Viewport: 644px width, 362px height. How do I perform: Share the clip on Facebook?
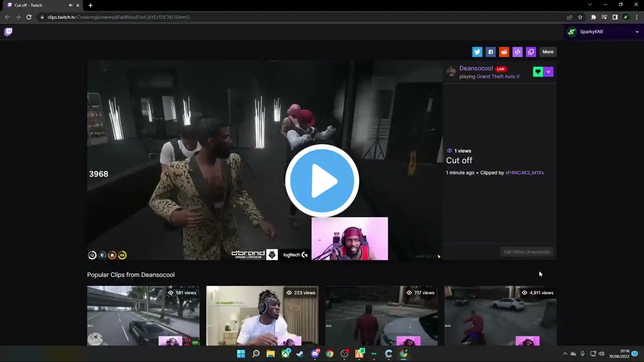(491, 52)
